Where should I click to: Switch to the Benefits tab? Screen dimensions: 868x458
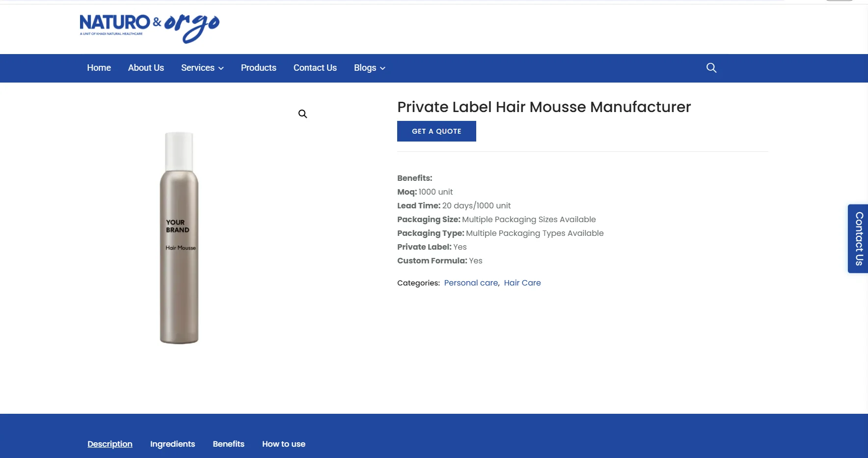[228, 444]
